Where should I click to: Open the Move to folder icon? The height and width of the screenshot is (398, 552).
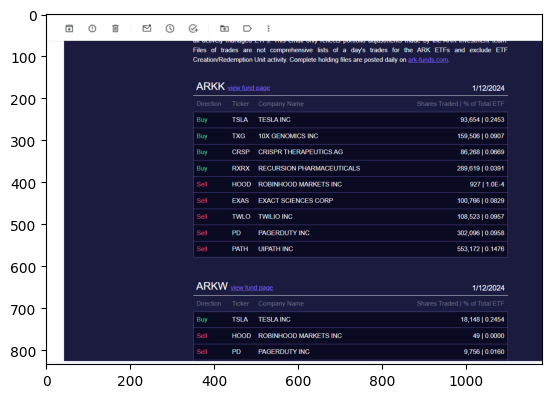pos(224,29)
